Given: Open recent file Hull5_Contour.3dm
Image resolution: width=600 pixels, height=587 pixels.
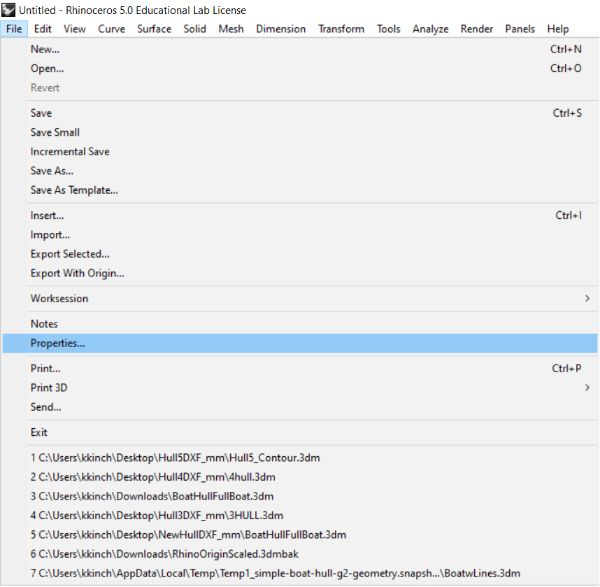Looking at the screenshot, I should tap(300, 458).
